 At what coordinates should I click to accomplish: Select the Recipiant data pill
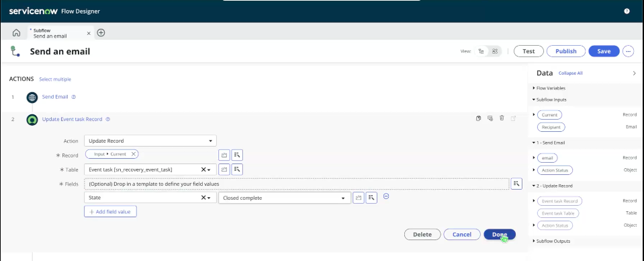tap(551, 127)
